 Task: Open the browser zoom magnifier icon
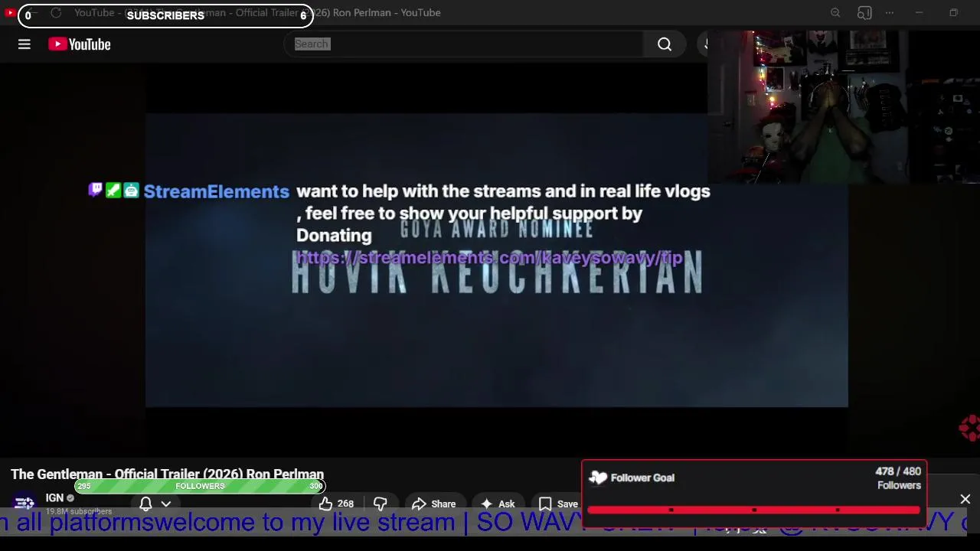835,13
